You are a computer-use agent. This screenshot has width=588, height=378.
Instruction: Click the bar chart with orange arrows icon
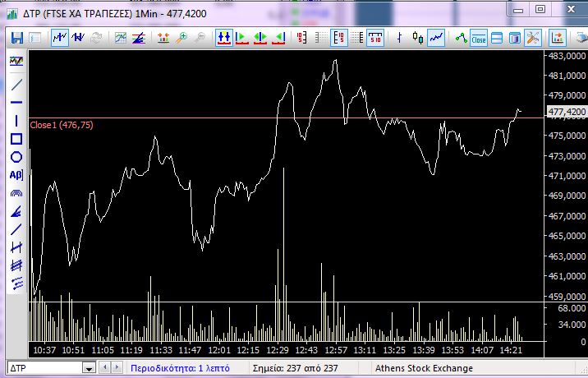pyautogui.click(x=163, y=38)
